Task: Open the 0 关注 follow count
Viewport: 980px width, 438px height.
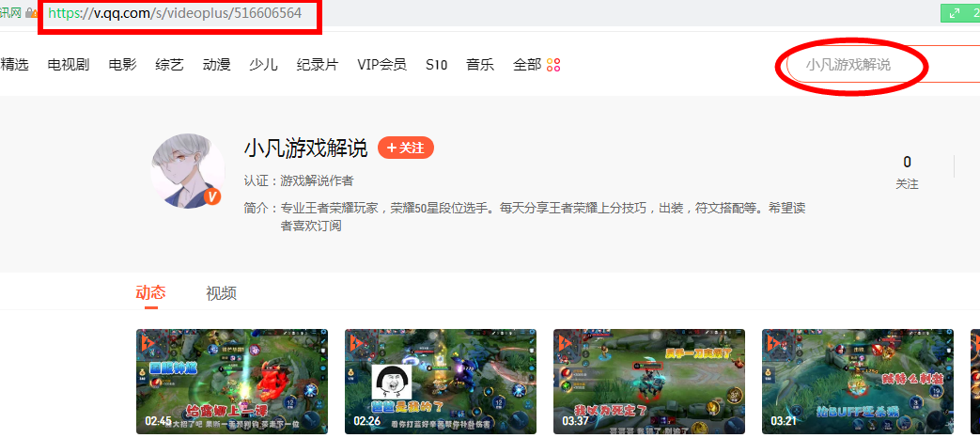Action: click(907, 172)
